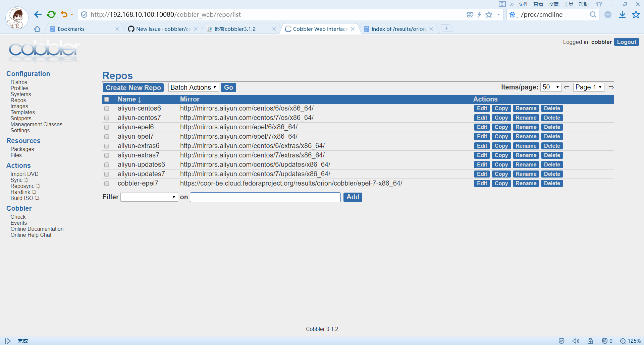The height and width of the screenshot is (345, 644).
Task: Open the 工具 menu in the title bar
Action: (x=568, y=4)
